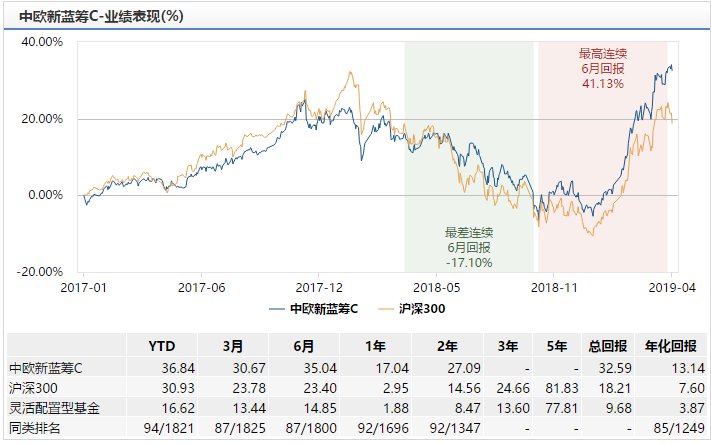Click the 灵活配置型基金 1年 value 1.88
Image resolution: width=711 pixels, height=444 pixels.
coord(396,408)
